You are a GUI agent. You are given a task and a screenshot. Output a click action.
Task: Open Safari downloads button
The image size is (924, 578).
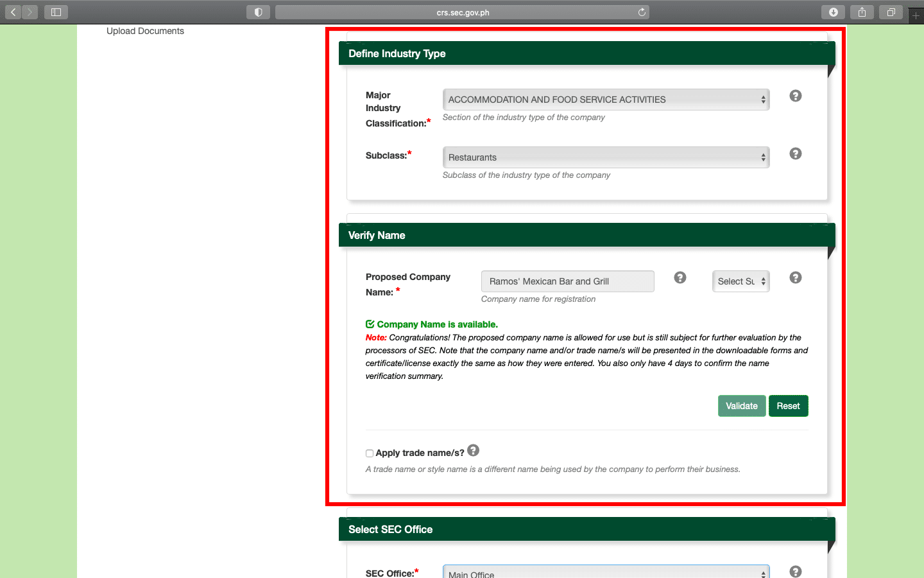pyautogui.click(x=833, y=12)
